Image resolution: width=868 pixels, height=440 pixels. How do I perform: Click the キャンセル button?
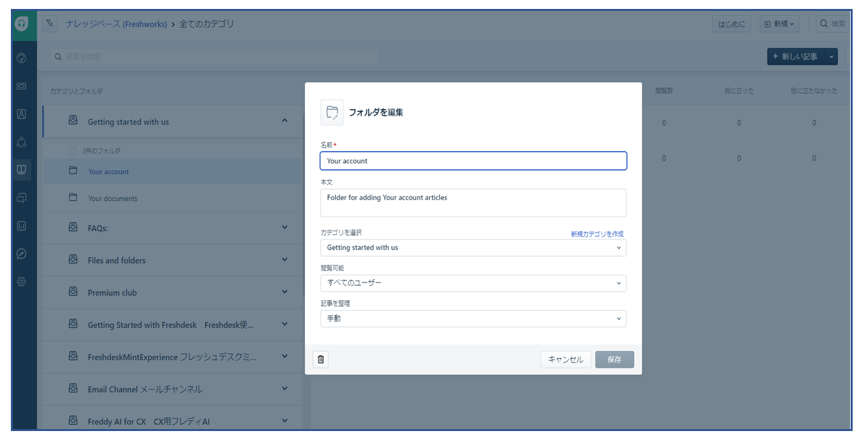coord(566,359)
